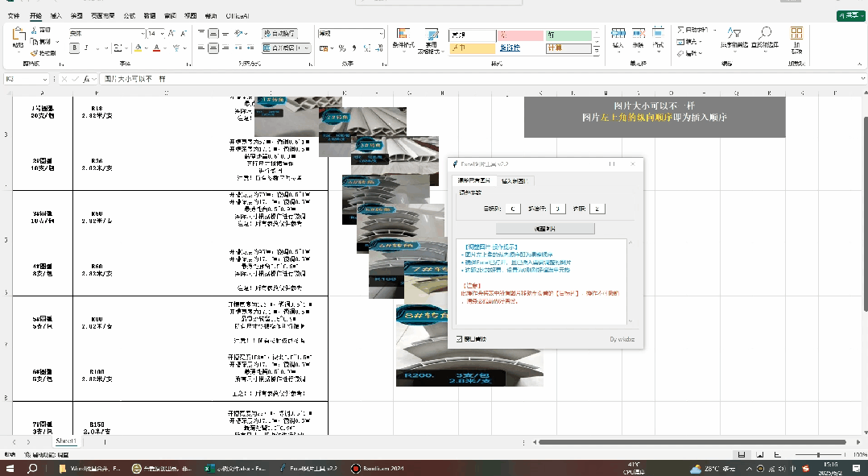Apply the yellow fill color bucket
This screenshot has height=476, width=868.
138,48
